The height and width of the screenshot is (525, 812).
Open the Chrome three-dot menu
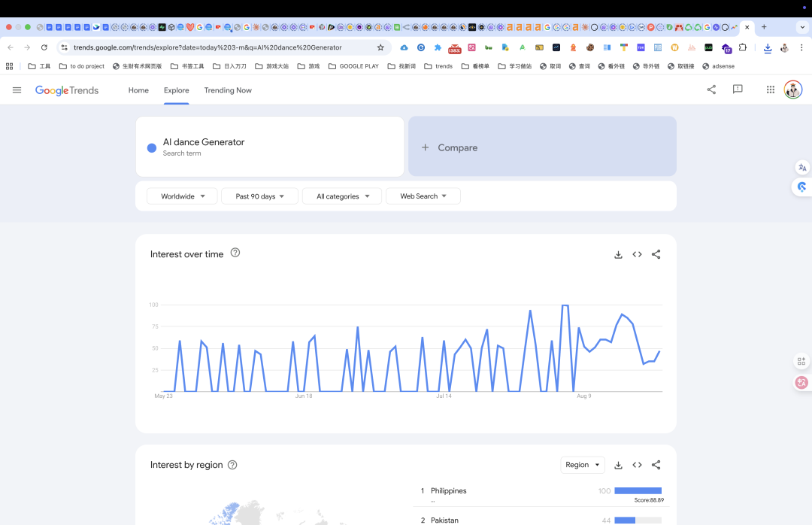click(801, 47)
